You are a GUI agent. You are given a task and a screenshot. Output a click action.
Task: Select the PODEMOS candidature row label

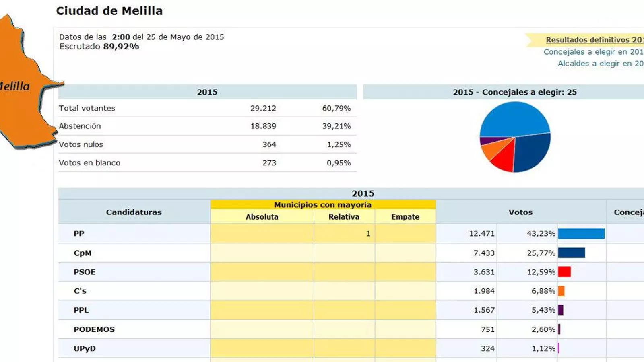click(94, 329)
